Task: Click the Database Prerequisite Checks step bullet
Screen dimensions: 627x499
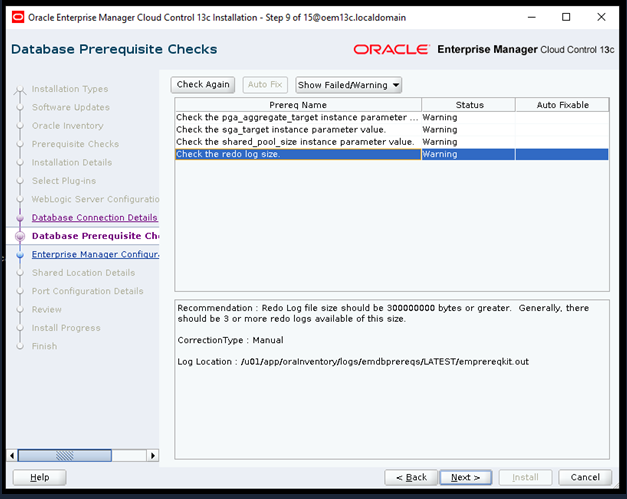Action: pyautogui.click(x=20, y=236)
